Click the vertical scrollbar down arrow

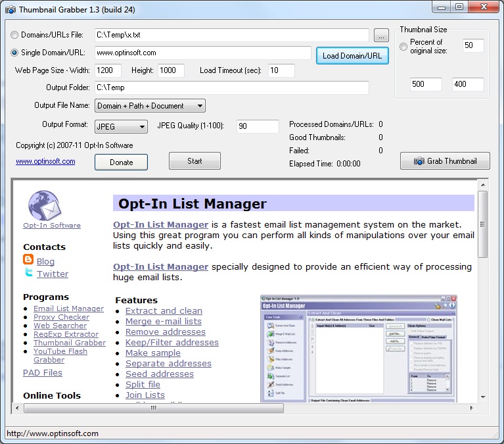(483, 397)
